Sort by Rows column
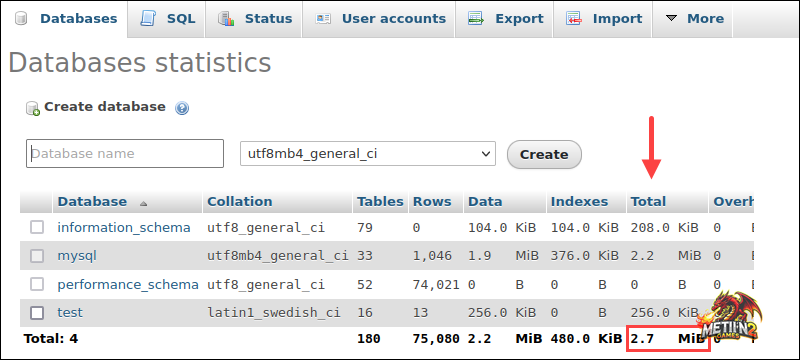This screenshot has height=360, width=800. click(432, 202)
